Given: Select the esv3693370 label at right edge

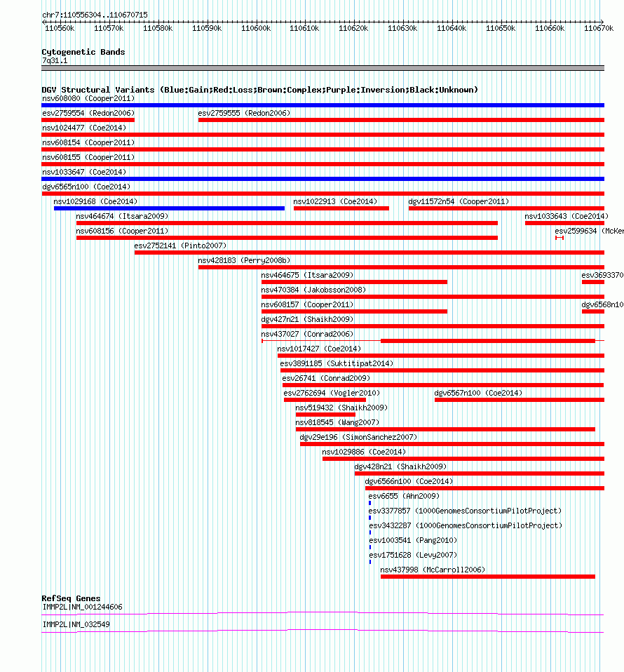Looking at the screenshot, I should click(602, 275).
